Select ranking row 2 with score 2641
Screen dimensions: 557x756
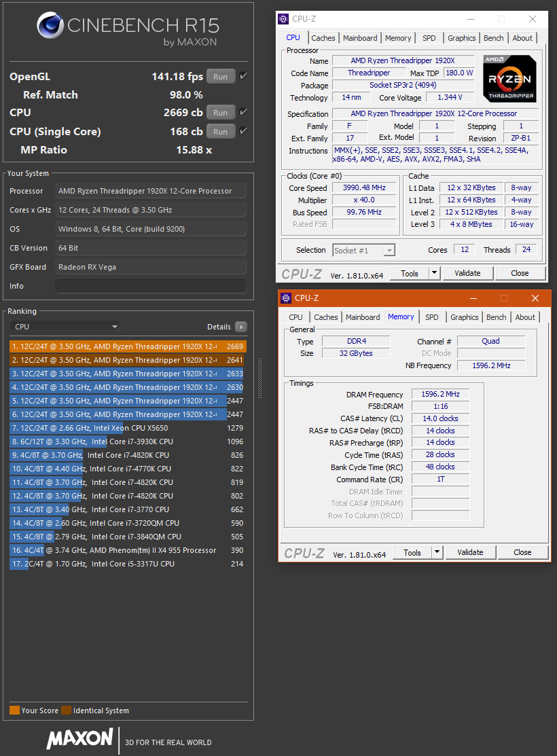click(x=128, y=360)
